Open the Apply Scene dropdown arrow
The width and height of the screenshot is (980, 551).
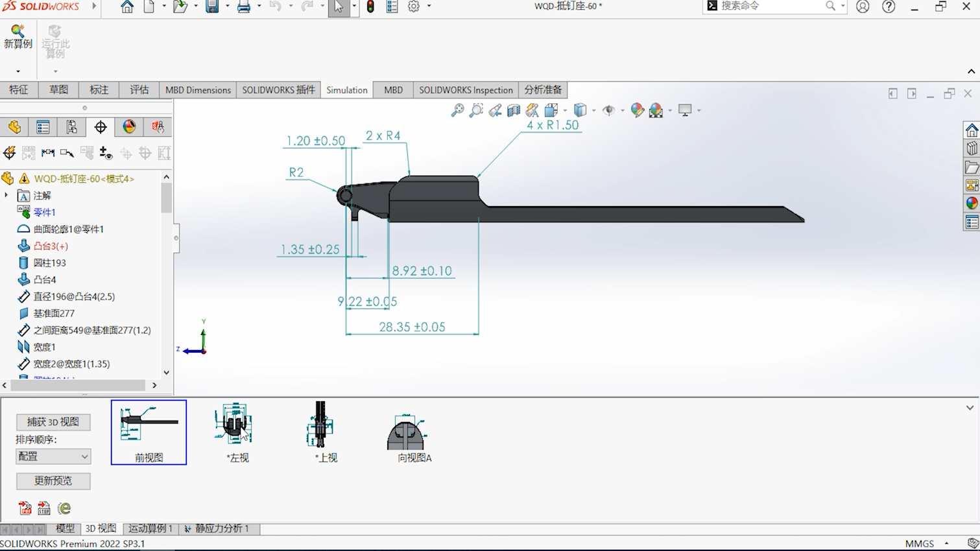tap(670, 110)
